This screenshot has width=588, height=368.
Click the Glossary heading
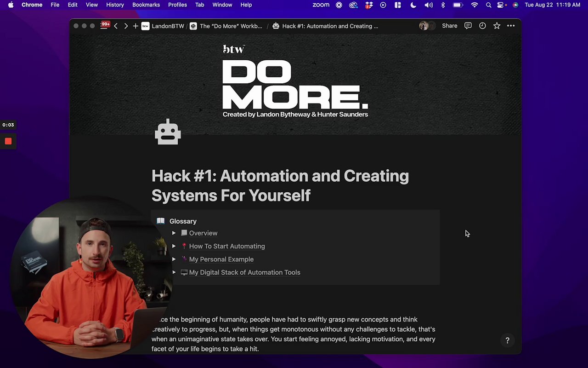[183, 221]
